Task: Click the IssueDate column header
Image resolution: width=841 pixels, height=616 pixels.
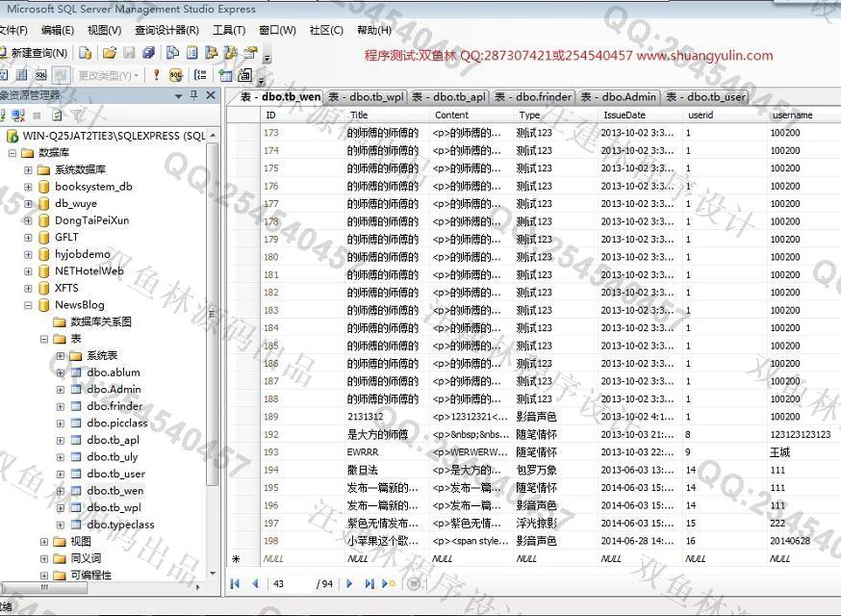Action: pyautogui.click(x=641, y=115)
